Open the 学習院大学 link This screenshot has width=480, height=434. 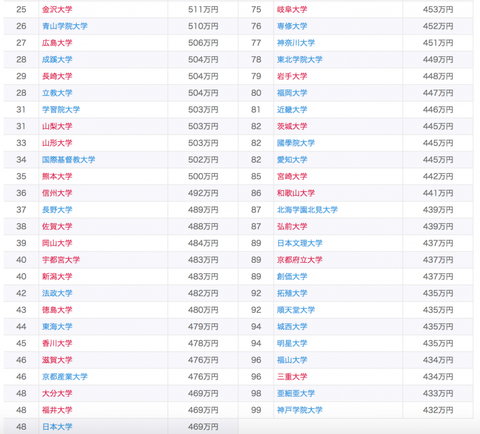tap(61, 110)
